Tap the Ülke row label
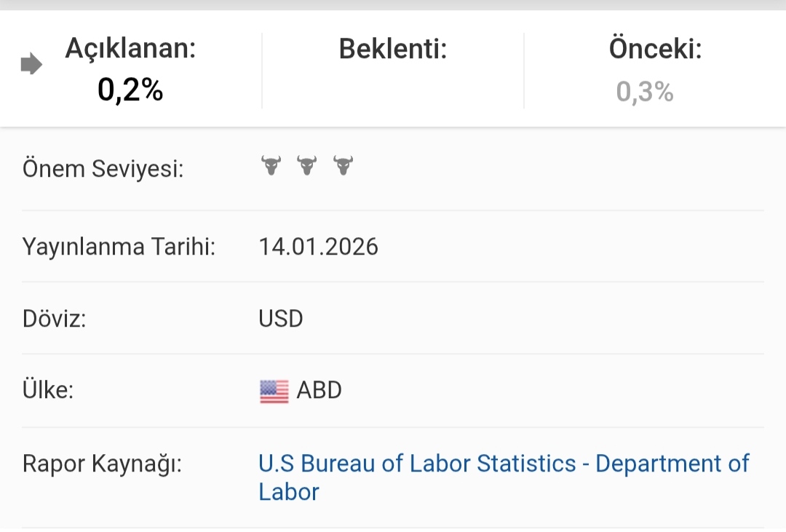Viewport: 786px width, 532px height. click(x=49, y=390)
